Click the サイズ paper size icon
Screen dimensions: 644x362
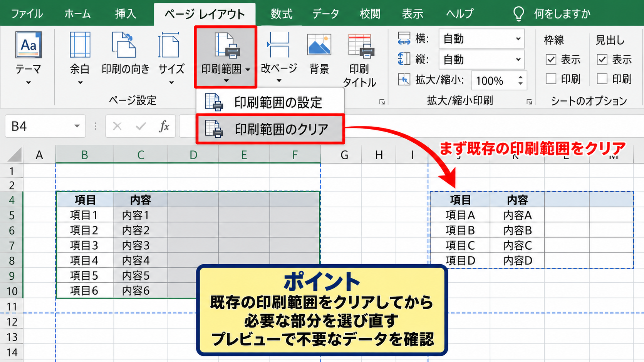pos(169,45)
